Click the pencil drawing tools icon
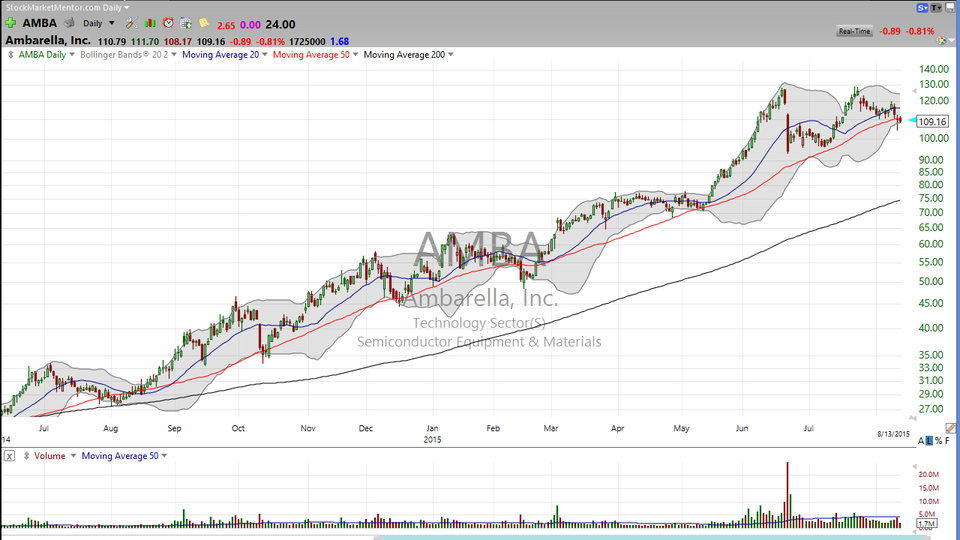 point(950,428)
